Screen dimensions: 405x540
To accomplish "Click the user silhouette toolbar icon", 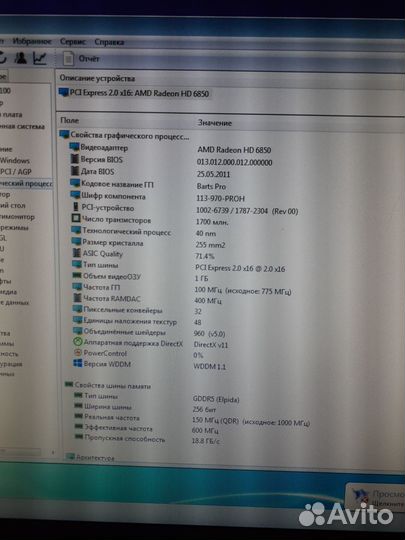I will click(21, 58).
